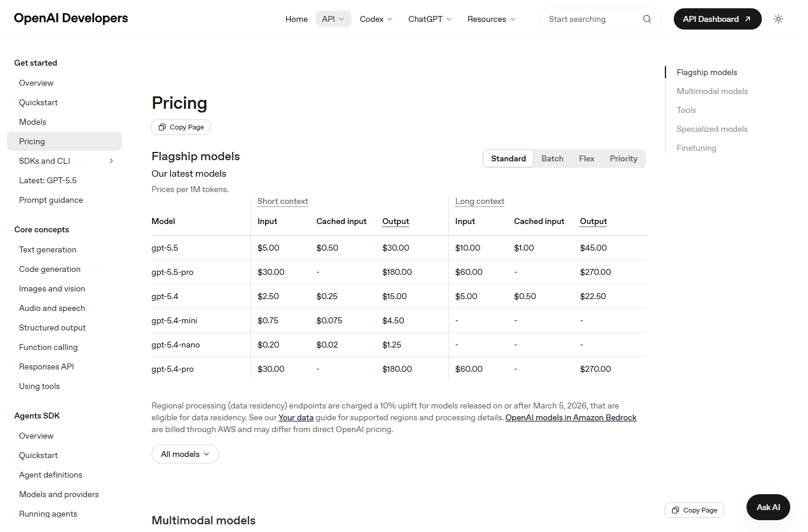Click the gpt-5.4-nano model name
The width and height of the screenshot is (808, 532).
[176, 345]
